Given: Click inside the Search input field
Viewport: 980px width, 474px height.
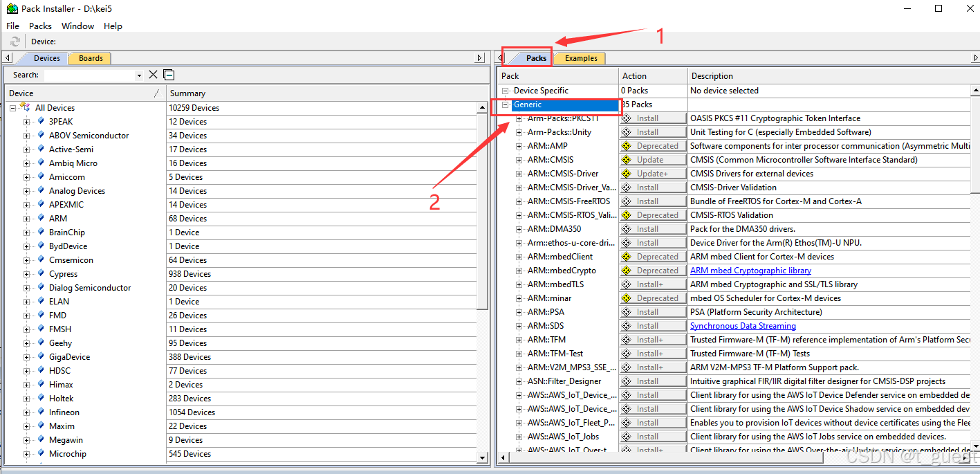Looking at the screenshot, I should [x=89, y=75].
